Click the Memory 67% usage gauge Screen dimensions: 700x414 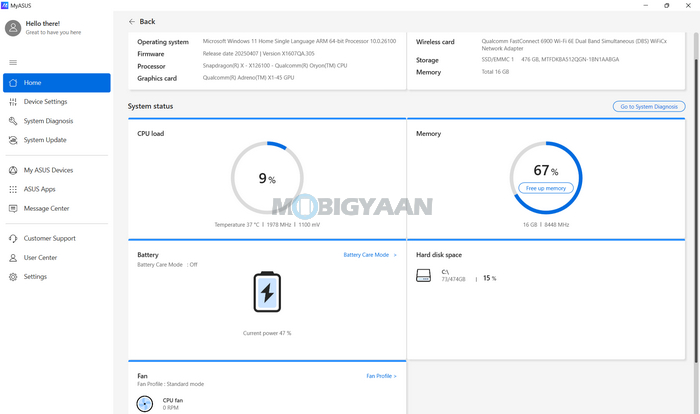click(546, 178)
